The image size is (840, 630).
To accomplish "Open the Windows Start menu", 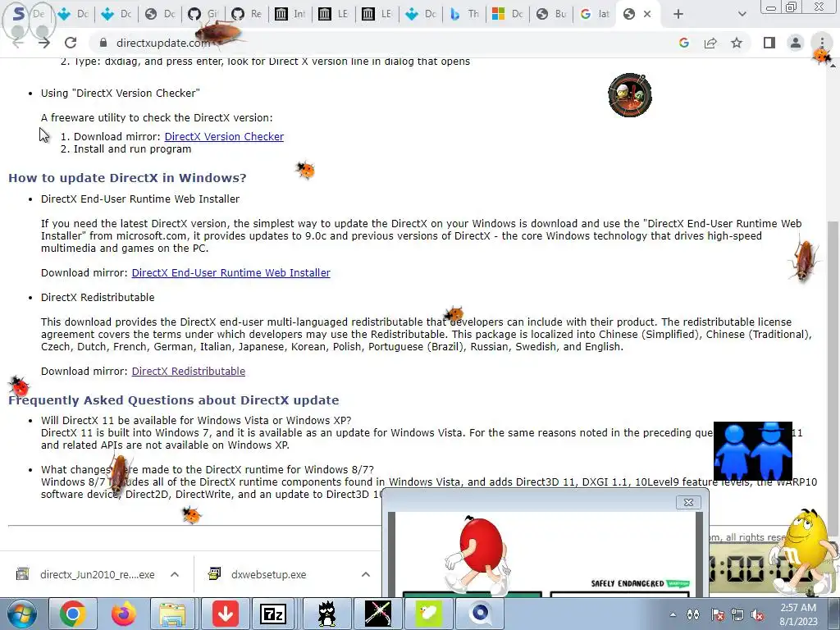I will tap(22, 614).
